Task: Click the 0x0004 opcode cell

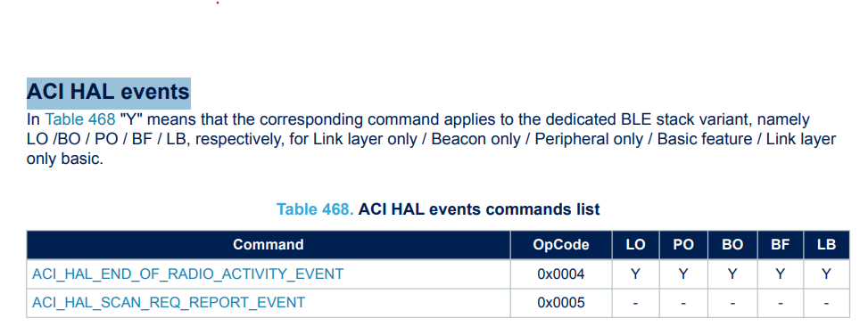Action: tap(561, 274)
